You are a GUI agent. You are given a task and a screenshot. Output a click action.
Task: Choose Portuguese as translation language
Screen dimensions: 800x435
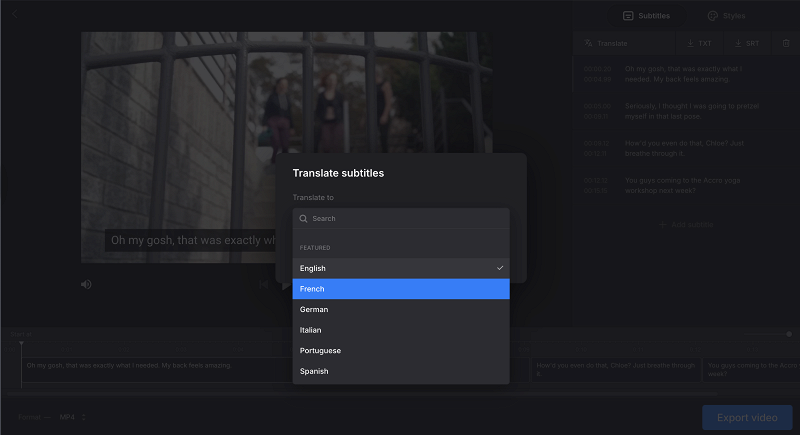point(401,350)
